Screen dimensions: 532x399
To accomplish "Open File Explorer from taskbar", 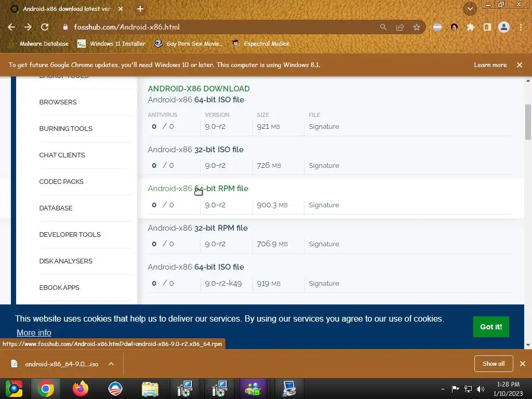I will pyautogui.click(x=150, y=389).
